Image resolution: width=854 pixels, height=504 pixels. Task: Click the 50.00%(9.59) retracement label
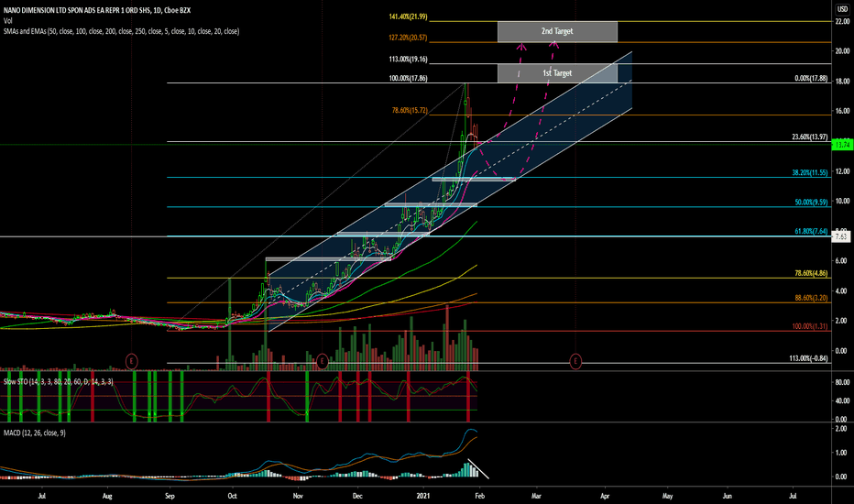tap(811, 203)
